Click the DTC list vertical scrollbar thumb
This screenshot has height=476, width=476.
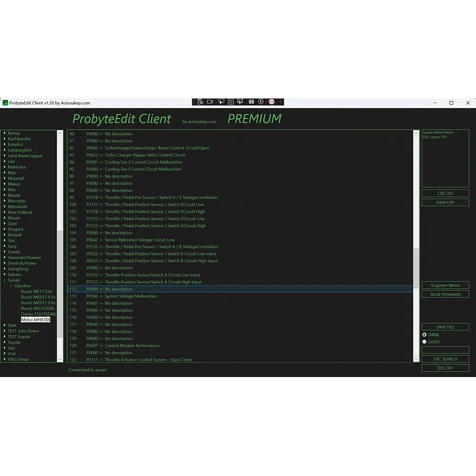click(x=416, y=267)
